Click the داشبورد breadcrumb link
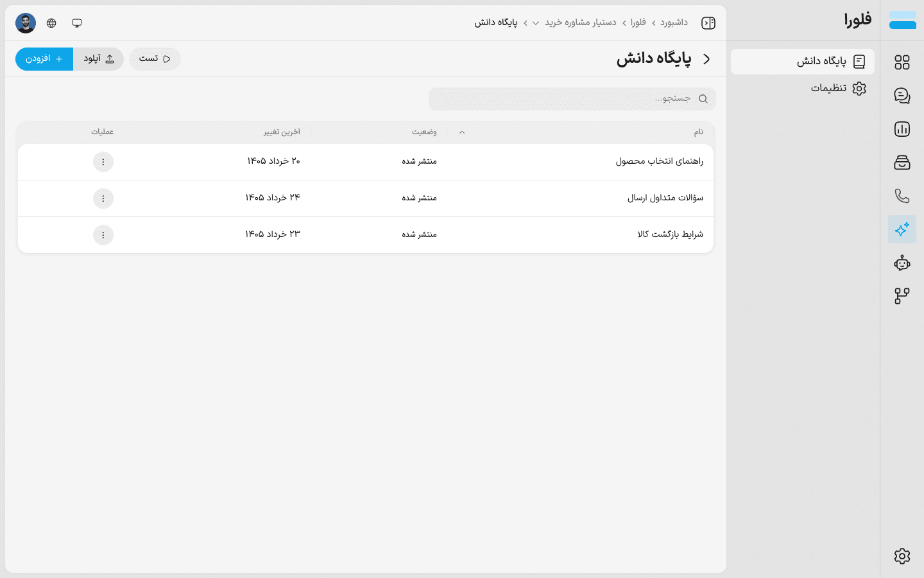 [674, 22]
